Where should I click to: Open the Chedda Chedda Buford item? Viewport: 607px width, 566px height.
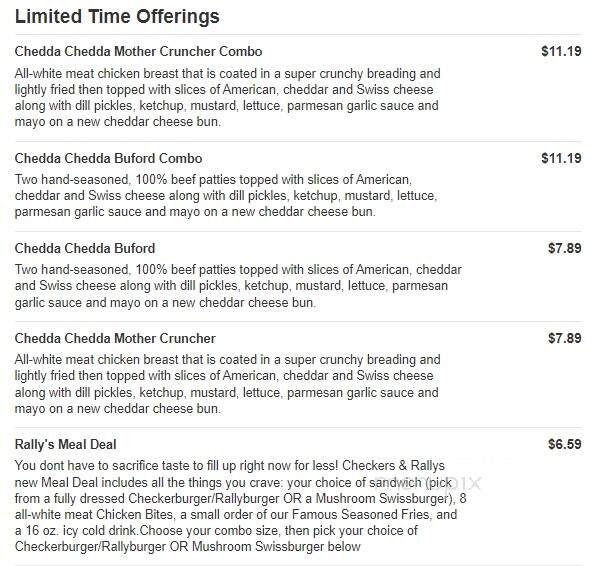tap(85, 248)
